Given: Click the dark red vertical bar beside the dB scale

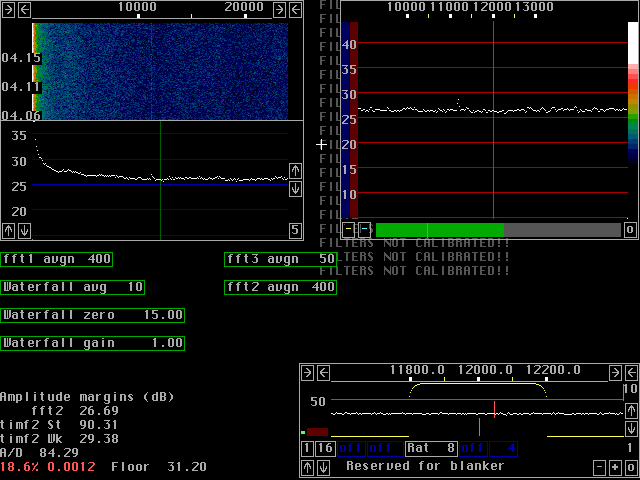Looking at the screenshot, I should pyautogui.click(x=354, y=120).
